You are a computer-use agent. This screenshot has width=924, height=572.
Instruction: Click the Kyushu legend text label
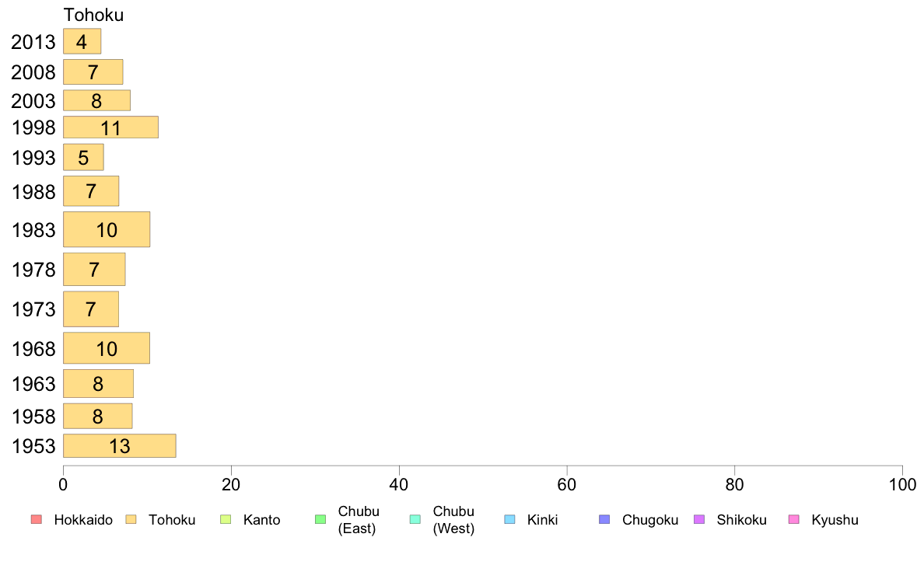[835, 520]
